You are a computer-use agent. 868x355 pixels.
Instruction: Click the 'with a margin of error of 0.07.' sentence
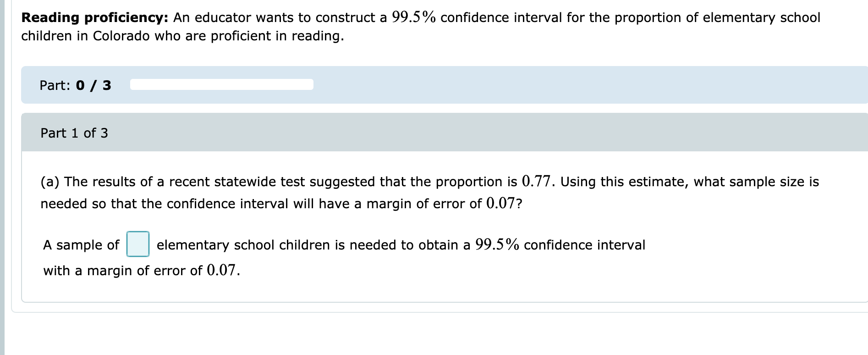click(141, 270)
